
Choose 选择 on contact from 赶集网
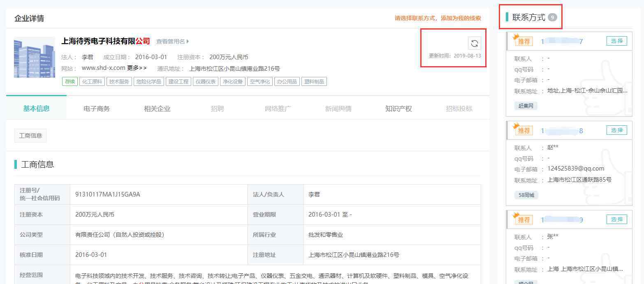point(617,41)
